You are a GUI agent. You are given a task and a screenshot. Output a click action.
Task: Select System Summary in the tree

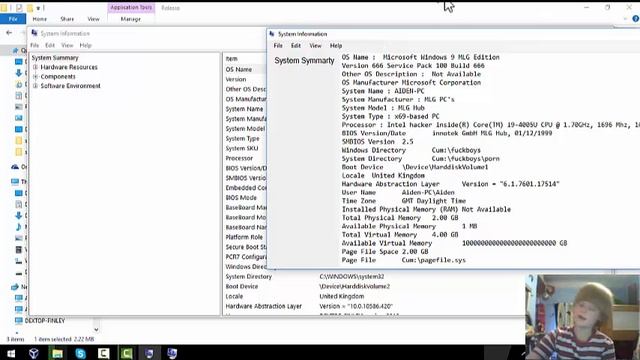click(55, 58)
